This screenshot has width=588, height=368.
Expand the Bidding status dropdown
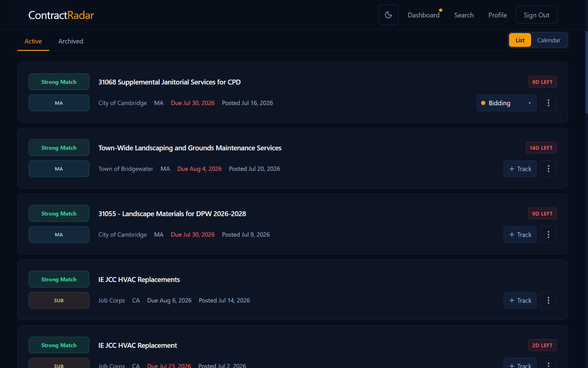pyautogui.click(x=506, y=103)
